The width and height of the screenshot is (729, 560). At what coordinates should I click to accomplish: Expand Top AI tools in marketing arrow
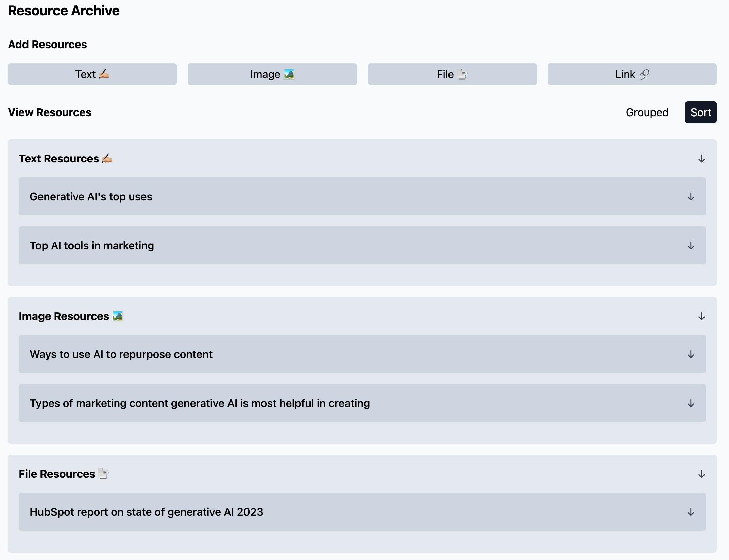(691, 246)
